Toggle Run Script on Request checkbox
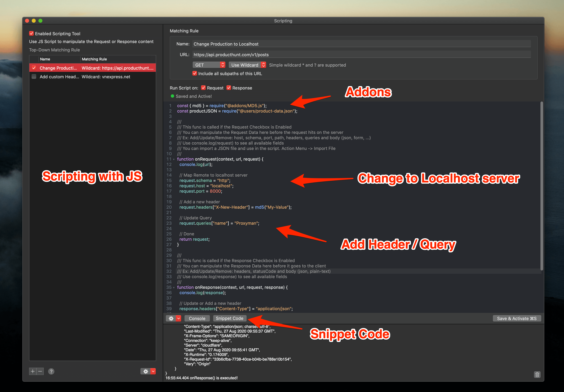Viewport: 564px width, 392px height. [x=203, y=88]
